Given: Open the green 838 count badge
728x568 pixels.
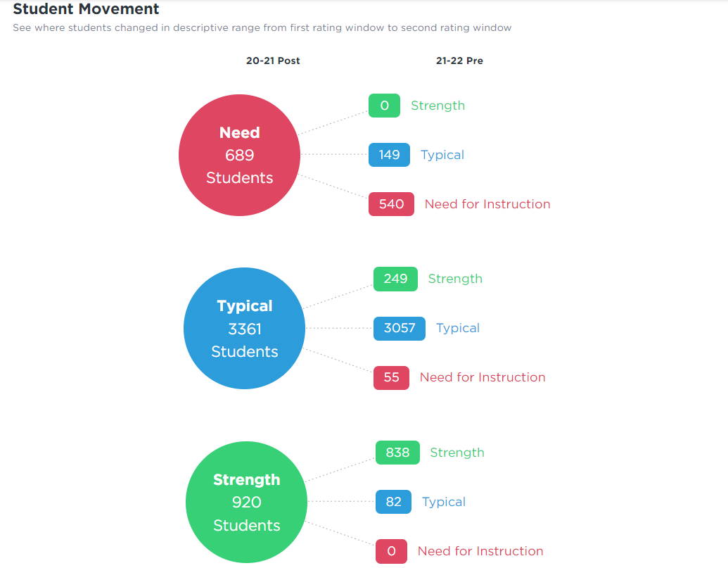Looking at the screenshot, I should click(x=397, y=453).
